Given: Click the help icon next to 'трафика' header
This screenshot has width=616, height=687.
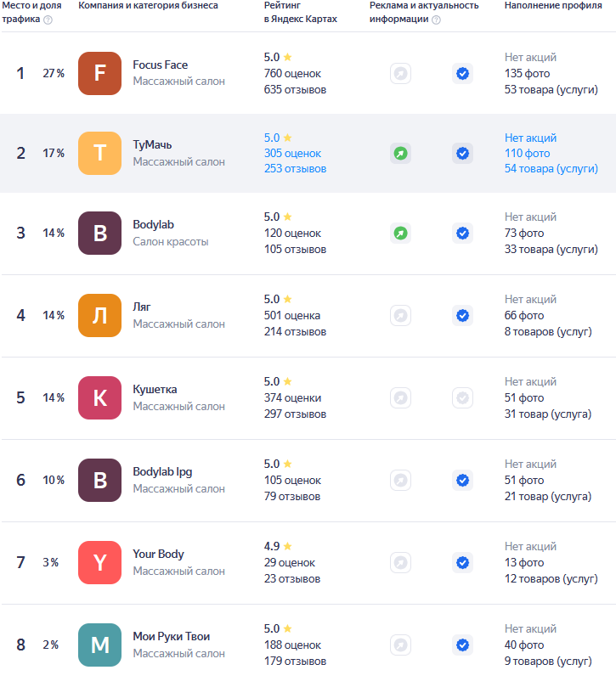Looking at the screenshot, I should coord(48,20).
